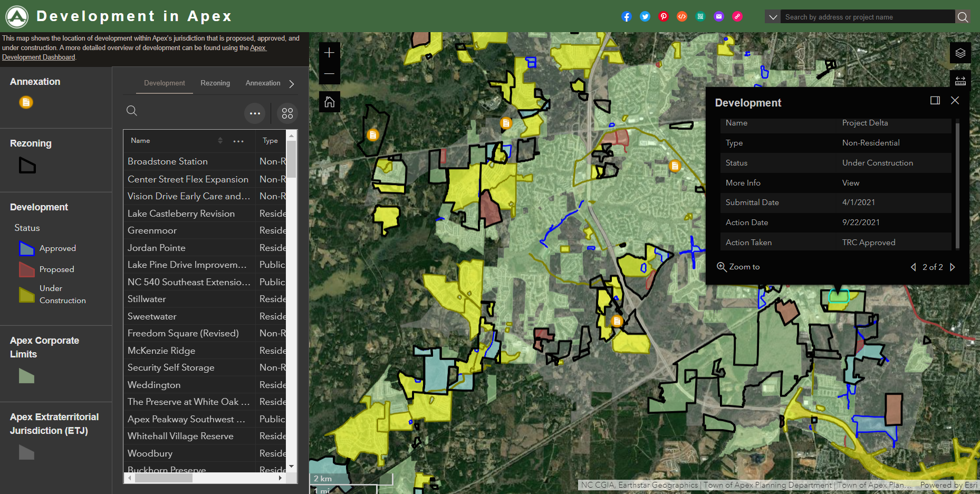Open the Annexation orange document icon in sidebar
This screenshot has height=494, width=980.
[x=25, y=102]
